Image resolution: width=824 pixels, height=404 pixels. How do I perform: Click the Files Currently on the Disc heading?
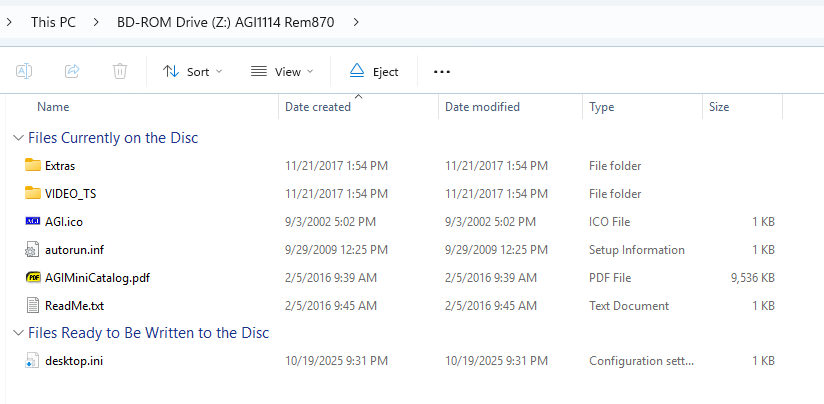click(113, 138)
